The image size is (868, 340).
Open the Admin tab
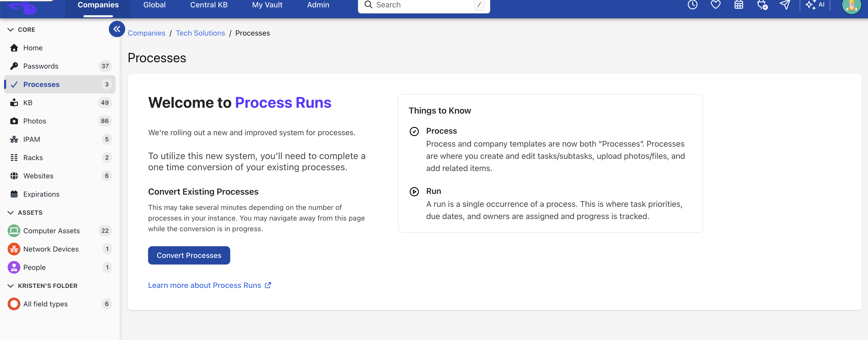[318, 5]
